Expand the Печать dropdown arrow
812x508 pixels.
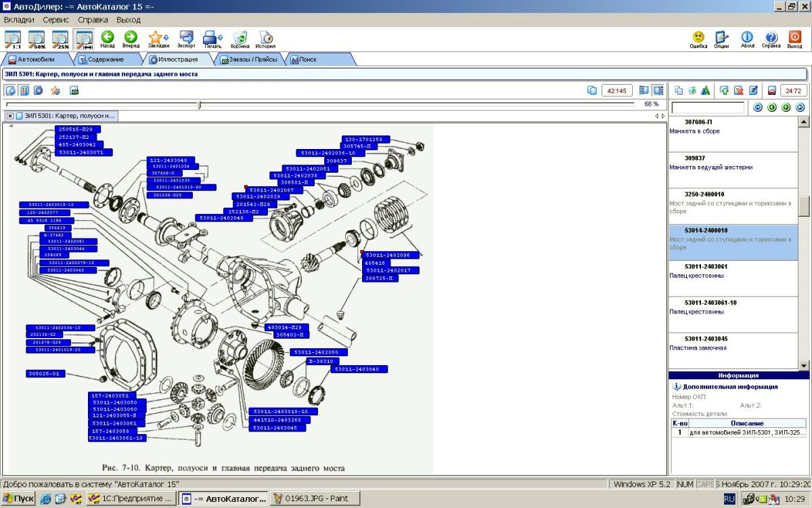coord(221,39)
